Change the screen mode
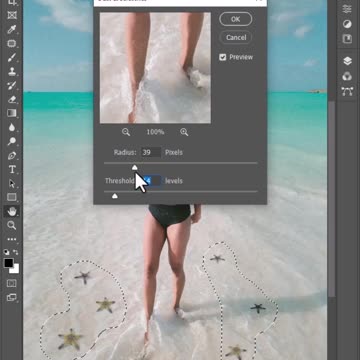Screen dimensions: 360x360 [x=12, y=297]
